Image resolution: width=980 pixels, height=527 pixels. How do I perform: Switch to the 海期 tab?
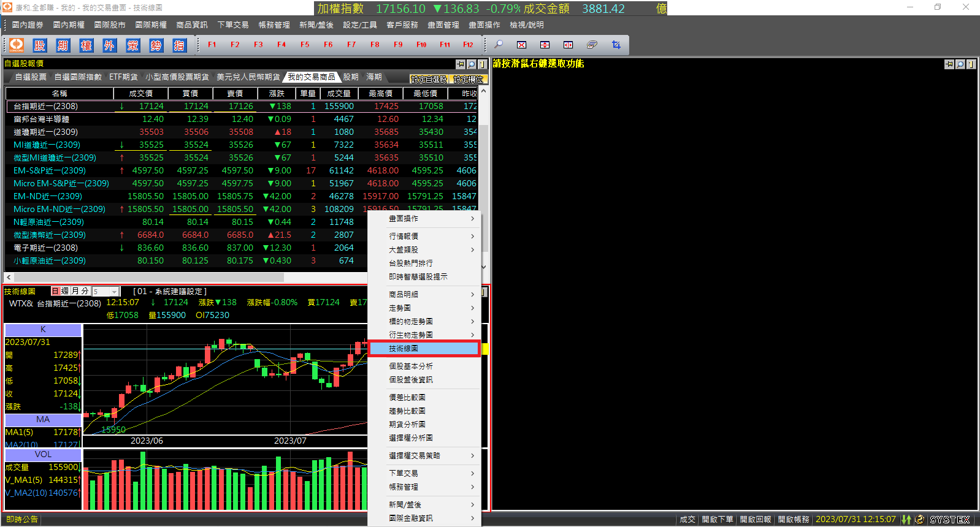tap(374, 77)
